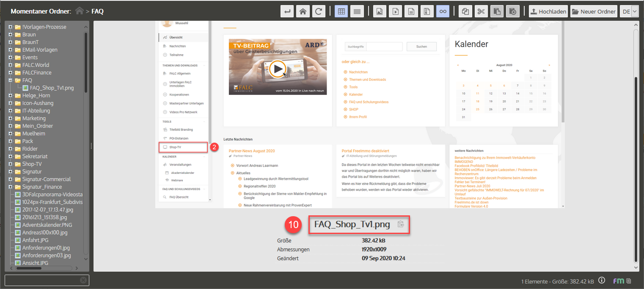Click the copy files toolbar icon
The width and height of the screenshot is (644, 289).
tap(465, 11)
